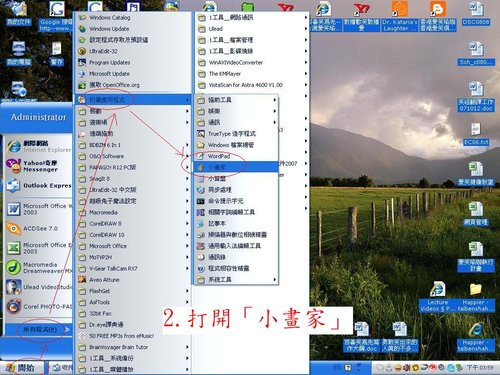
Task: Select Dr. Kataria's Laughter desktop shortcut
Action: [x=399, y=17]
